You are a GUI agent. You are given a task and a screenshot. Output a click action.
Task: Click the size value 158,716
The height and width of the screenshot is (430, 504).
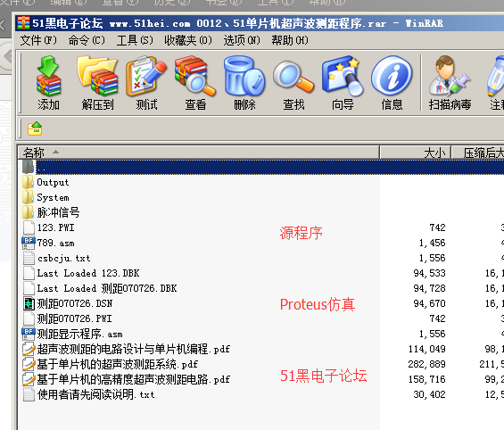(x=427, y=379)
